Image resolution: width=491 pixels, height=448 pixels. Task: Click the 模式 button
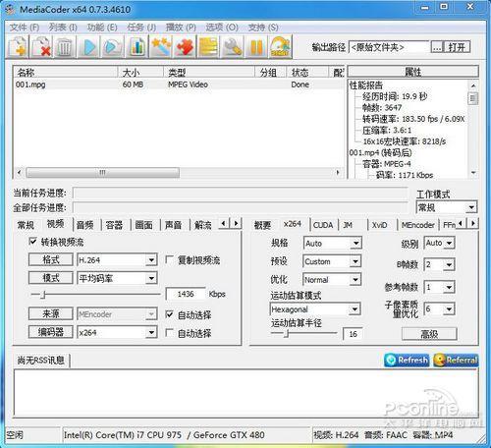coord(51,278)
